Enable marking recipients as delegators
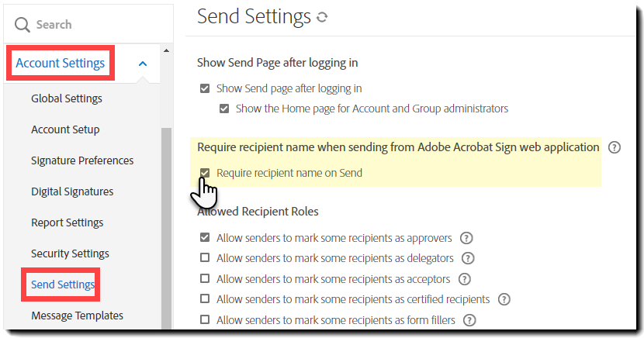The height and width of the screenshot is (338, 644). click(205, 258)
